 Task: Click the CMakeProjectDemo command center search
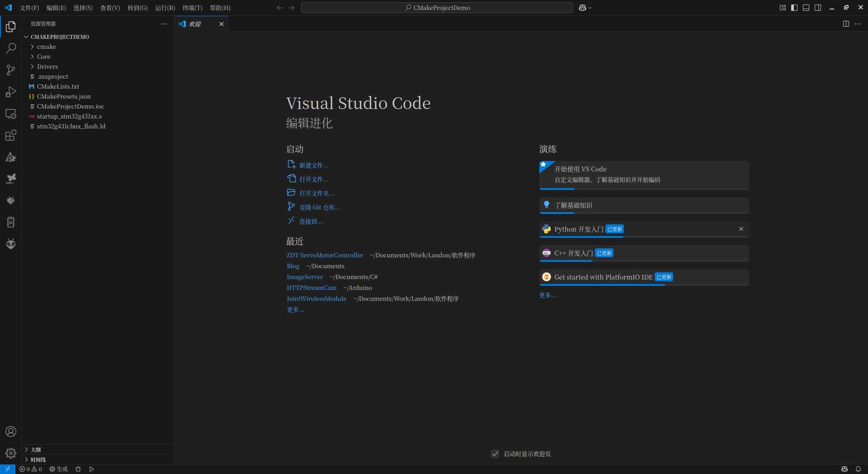pos(437,8)
